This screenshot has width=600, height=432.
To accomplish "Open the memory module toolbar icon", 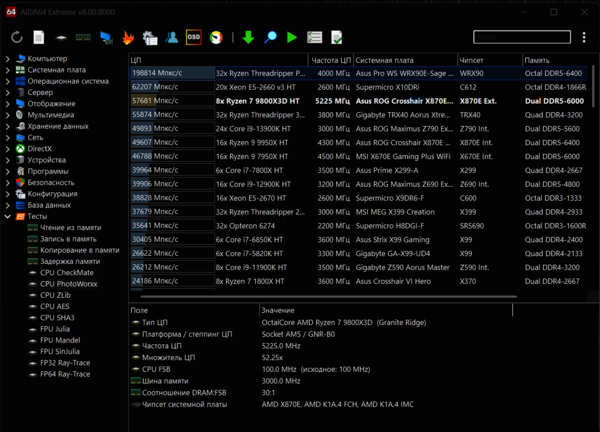I will (83, 37).
